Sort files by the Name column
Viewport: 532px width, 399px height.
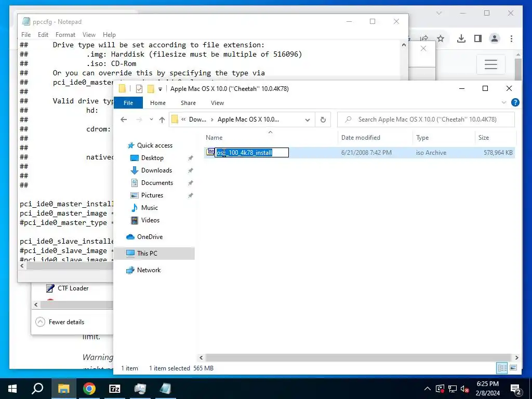point(214,137)
